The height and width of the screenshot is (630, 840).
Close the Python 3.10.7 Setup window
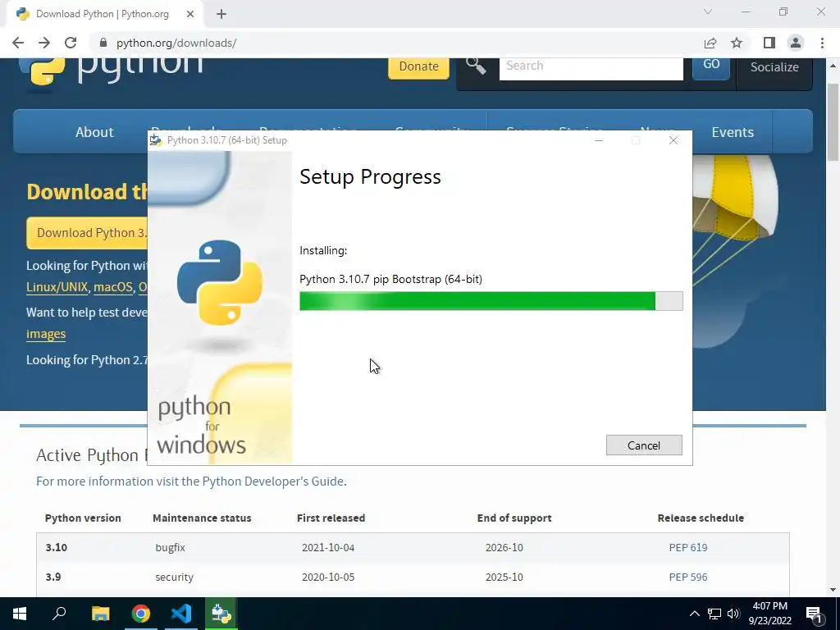point(673,140)
